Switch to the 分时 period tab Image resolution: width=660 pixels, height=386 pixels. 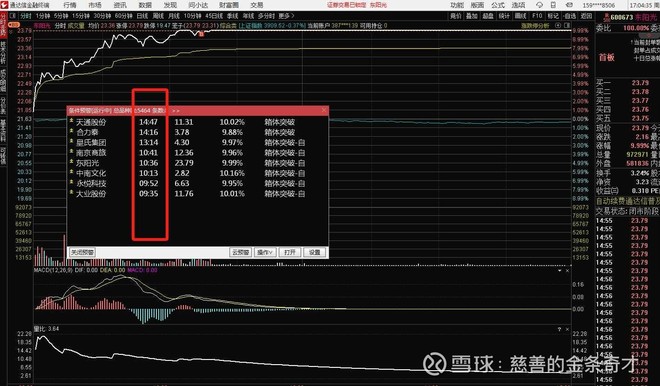pyautogui.click(x=26, y=16)
